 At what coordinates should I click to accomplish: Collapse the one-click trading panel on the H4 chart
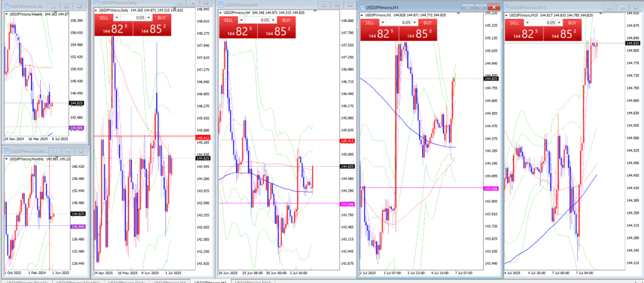click(221, 13)
